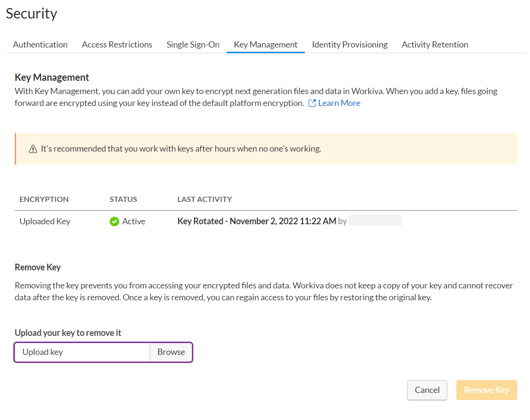The image size is (530, 420).
Task: Click the Last Activity column header
Action: tap(205, 199)
